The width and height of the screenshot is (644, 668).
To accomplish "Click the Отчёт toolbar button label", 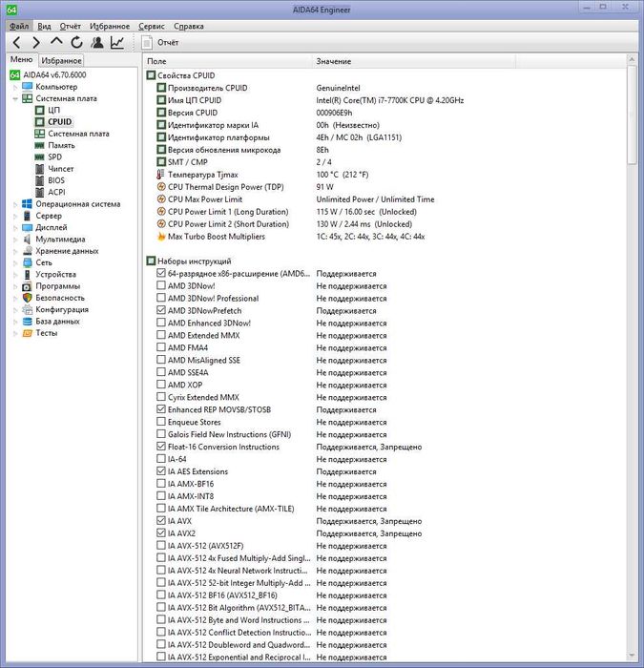I will click(168, 43).
